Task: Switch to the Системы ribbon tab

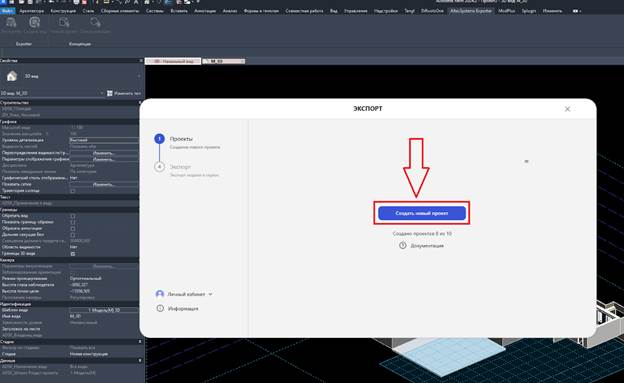Action: tap(154, 11)
